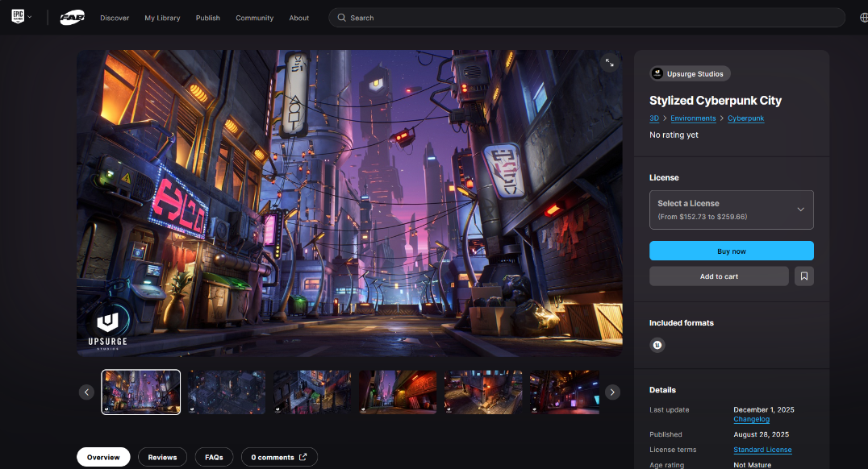Open the Publish menu item
Image resolution: width=868 pixels, height=469 pixels.
point(207,18)
